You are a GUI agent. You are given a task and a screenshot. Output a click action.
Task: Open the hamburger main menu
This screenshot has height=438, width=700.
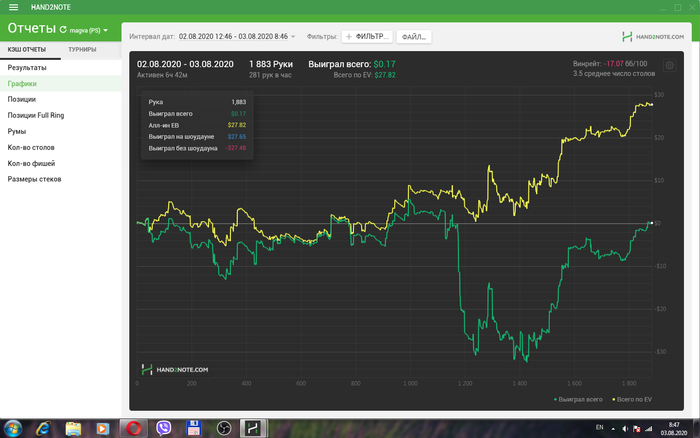[13, 7]
